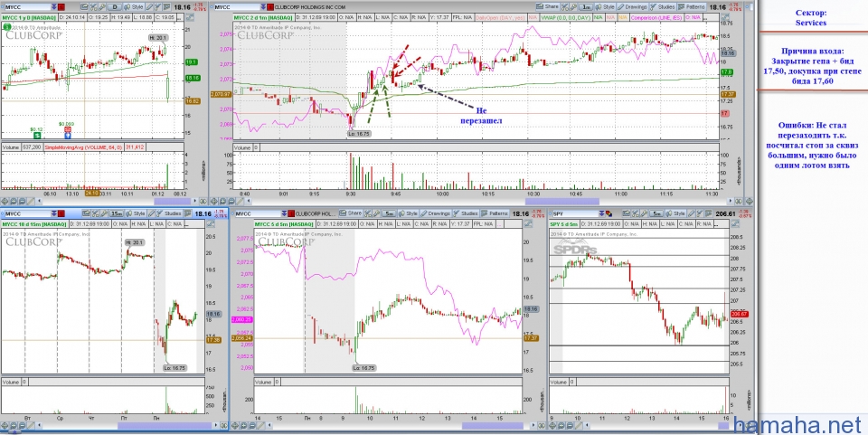Open drawings pencil in SPY chart
The height and width of the screenshot is (435, 868).
(x=692, y=214)
